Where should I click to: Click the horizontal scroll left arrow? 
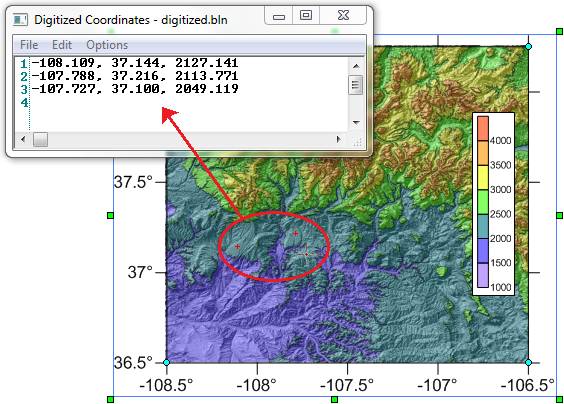(x=23, y=139)
